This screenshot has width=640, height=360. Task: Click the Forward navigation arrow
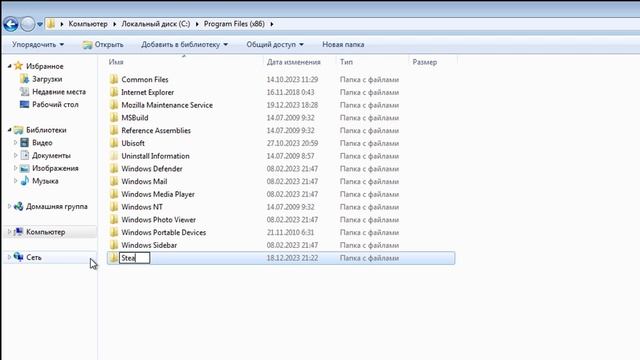(x=28, y=24)
